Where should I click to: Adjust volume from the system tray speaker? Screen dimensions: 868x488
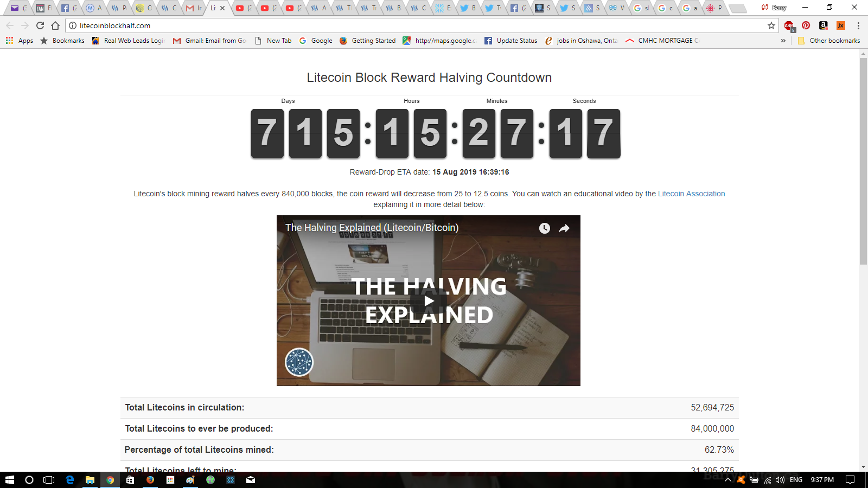click(x=780, y=480)
